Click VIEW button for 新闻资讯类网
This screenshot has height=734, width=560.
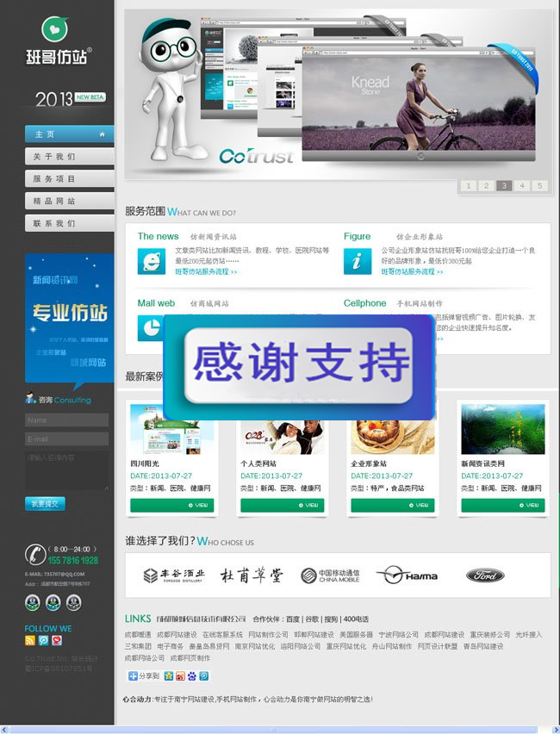(x=503, y=506)
